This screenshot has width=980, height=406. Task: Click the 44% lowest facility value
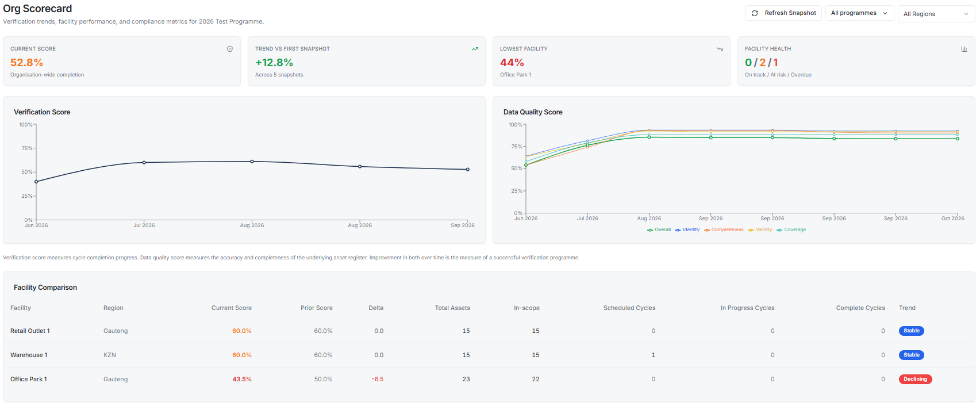512,63
